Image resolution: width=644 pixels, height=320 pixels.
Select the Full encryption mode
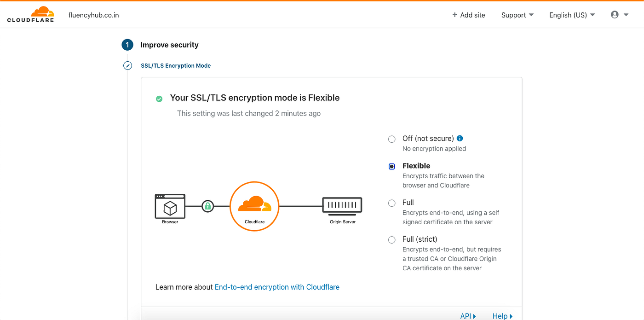[x=391, y=203]
